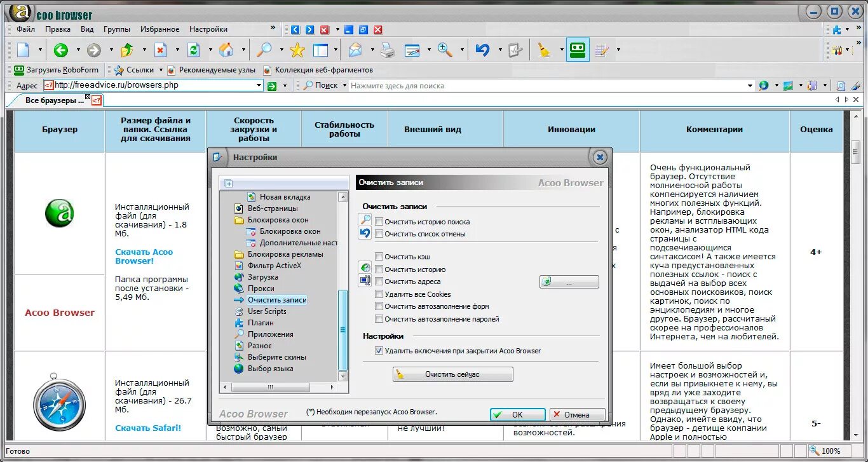Toggle the sidebar panel layout icon

point(320,50)
